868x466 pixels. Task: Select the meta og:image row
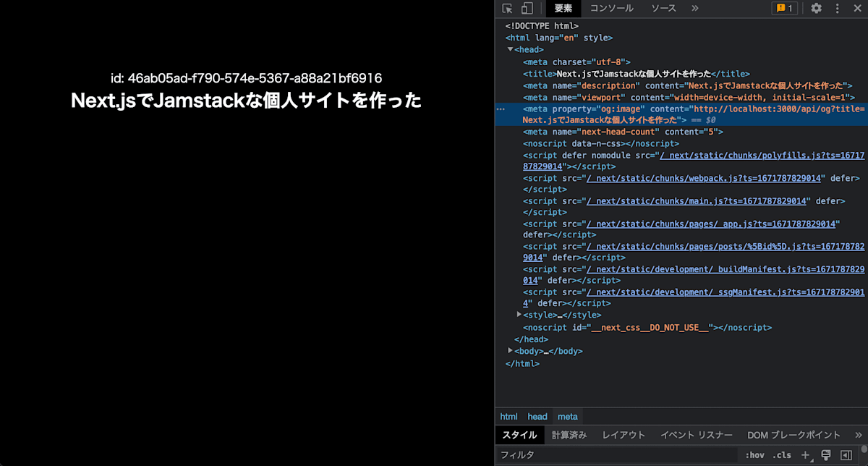[681, 114]
